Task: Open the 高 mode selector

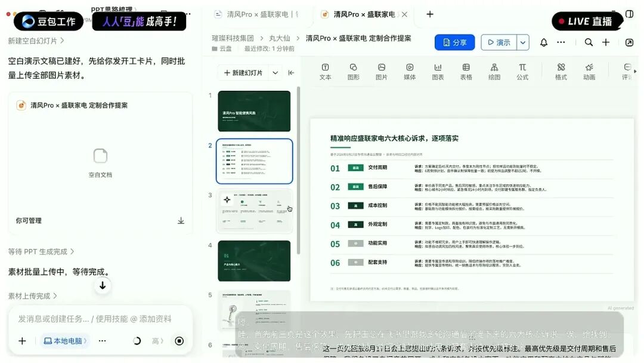Action: click(157, 341)
